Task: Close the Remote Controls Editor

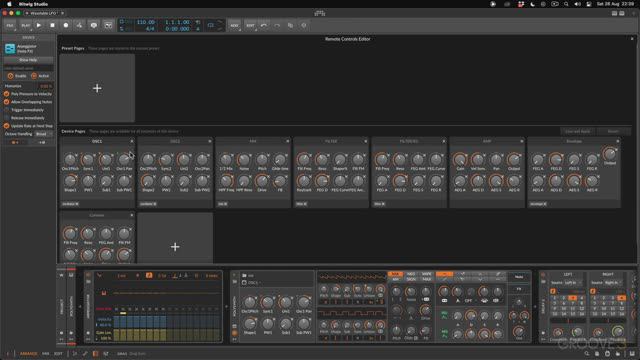Action: tap(632, 39)
